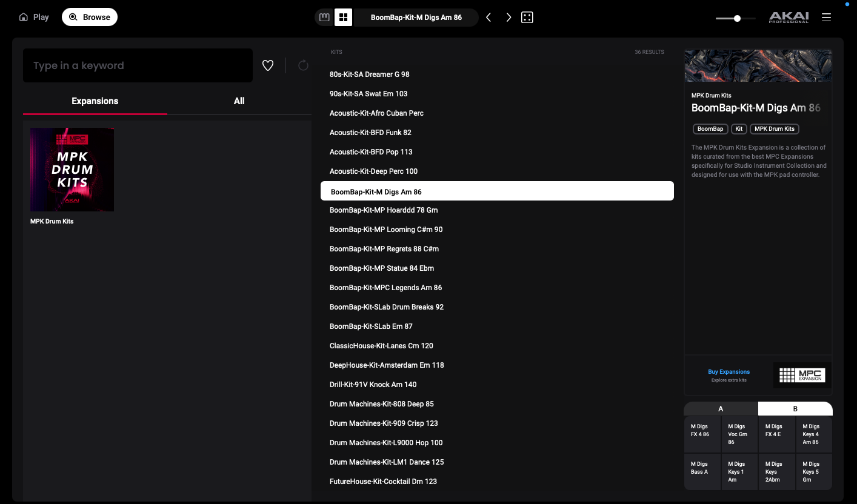Select the drum pads grid icon

(x=343, y=18)
